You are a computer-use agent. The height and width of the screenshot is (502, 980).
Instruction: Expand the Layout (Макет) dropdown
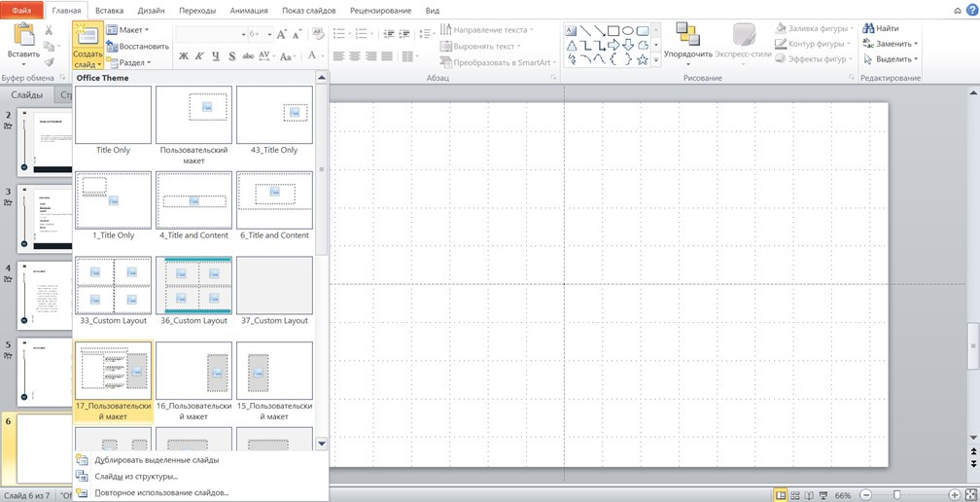click(x=128, y=30)
